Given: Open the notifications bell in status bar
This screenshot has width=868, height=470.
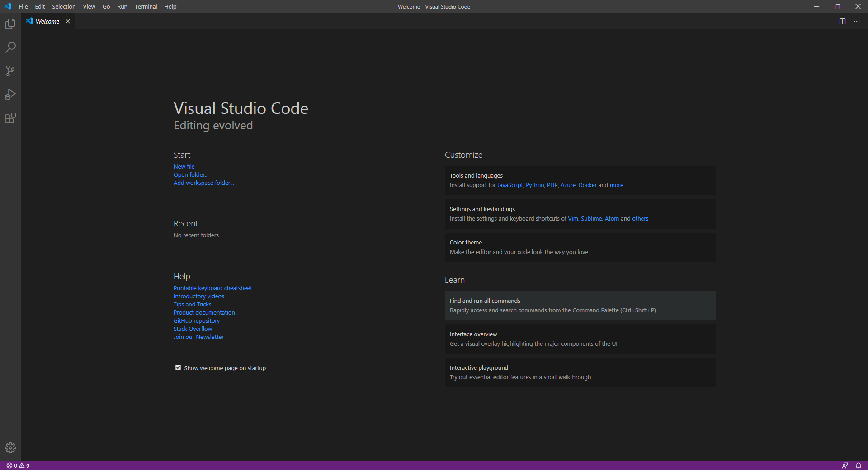Looking at the screenshot, I should pyautogui.click(x=859, y=465).
